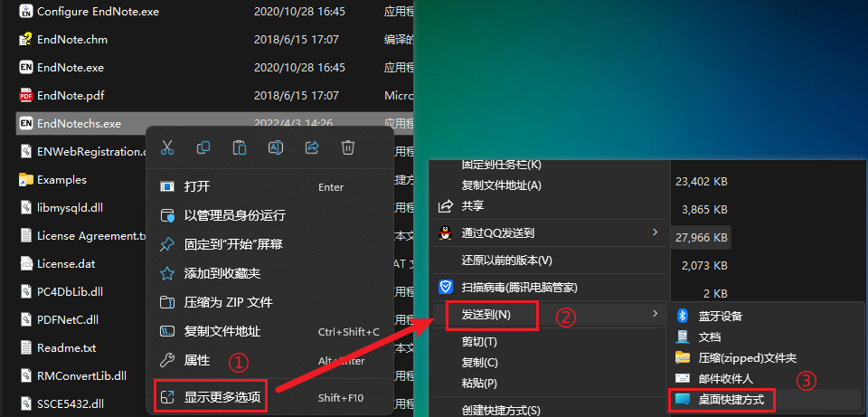The width and height of the screenshot is (868, 417).
Task: Click the Readme.txt document icon
Action: [25, 347]
